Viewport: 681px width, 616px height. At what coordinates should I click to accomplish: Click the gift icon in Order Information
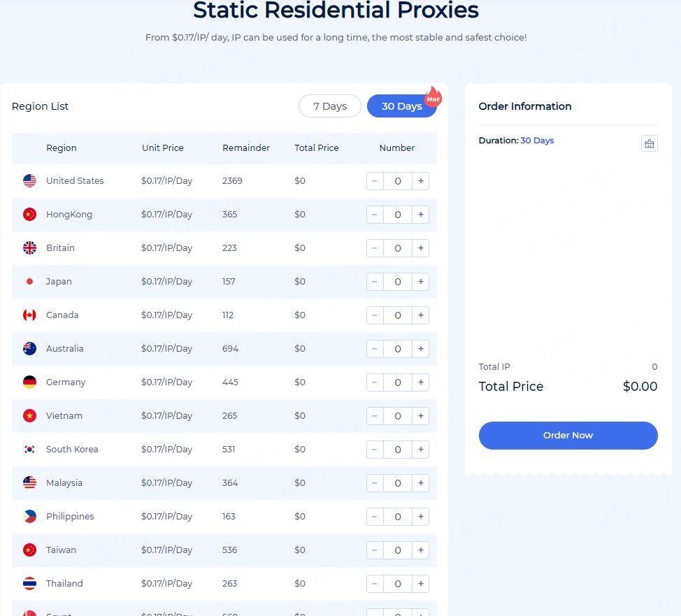tap(649, 143)
